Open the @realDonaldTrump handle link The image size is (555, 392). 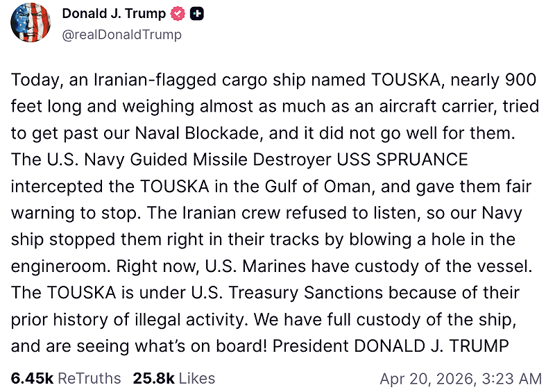pyautogui.click(x=121, y=34)
